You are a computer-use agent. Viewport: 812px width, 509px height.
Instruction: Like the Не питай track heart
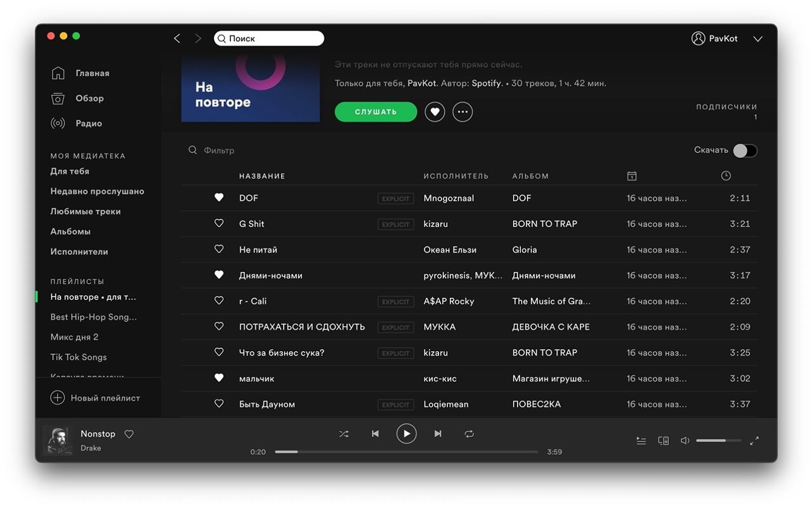point(219,250)
